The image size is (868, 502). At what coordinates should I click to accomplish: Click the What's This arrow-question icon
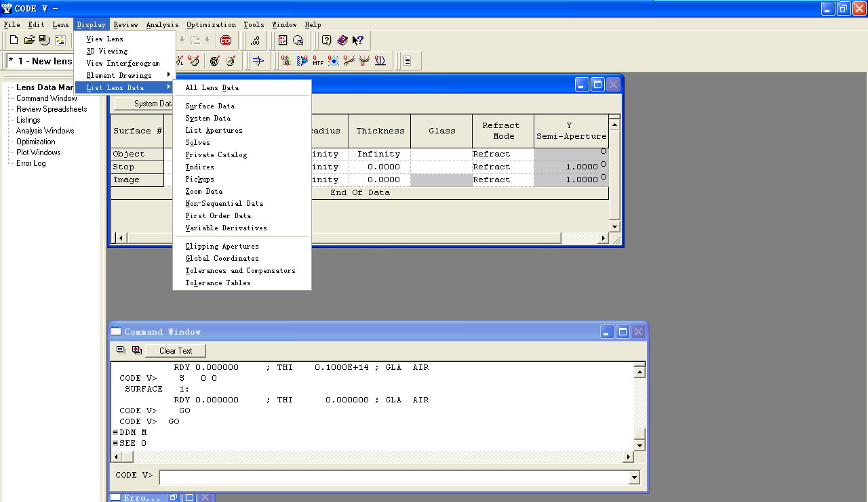(358, 41)
